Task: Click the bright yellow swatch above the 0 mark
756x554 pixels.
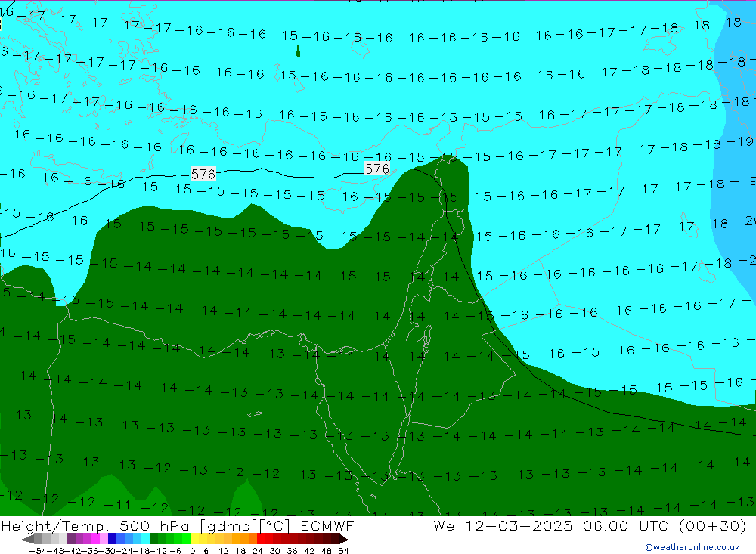Action: pyautogui.click(x=194, y=539)
